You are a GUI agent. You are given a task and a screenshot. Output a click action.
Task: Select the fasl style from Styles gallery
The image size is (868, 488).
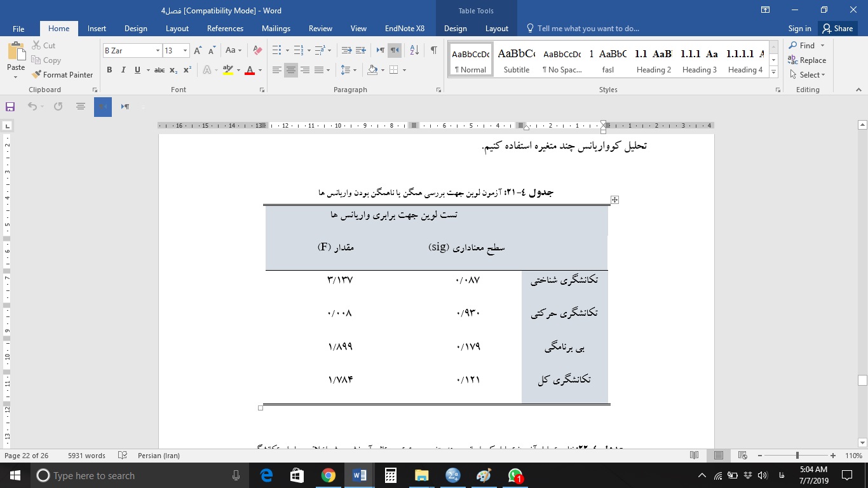pos(607,60)
